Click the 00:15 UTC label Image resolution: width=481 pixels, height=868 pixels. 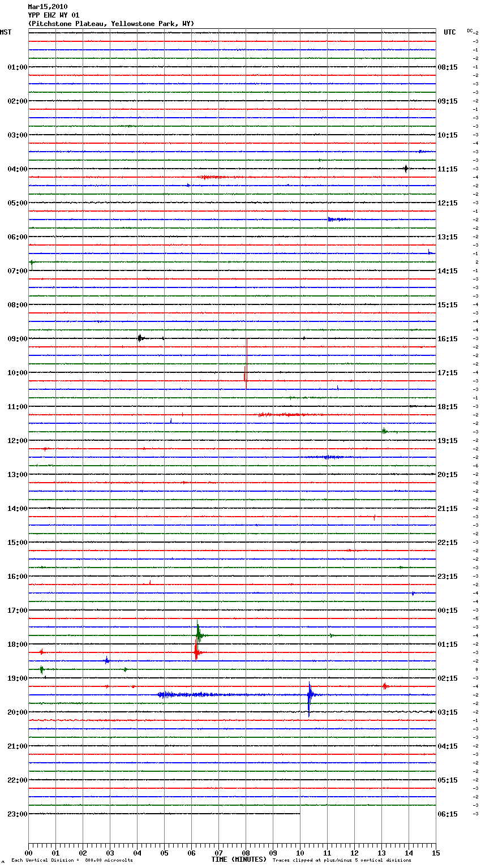[x=448, y=611]
